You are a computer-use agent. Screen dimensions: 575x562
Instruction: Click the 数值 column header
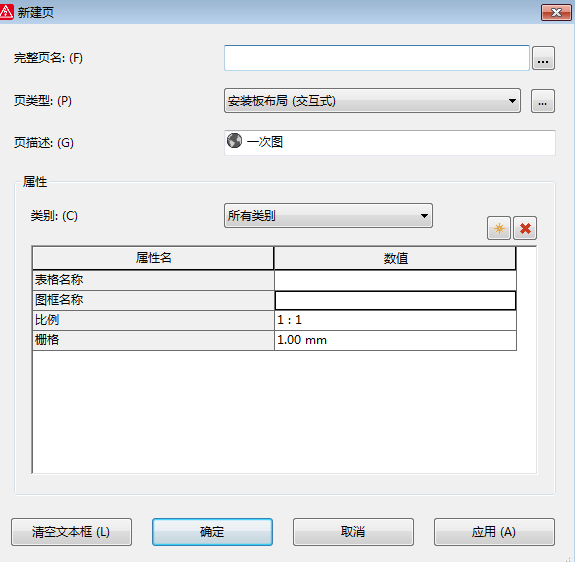coord(395,258)
